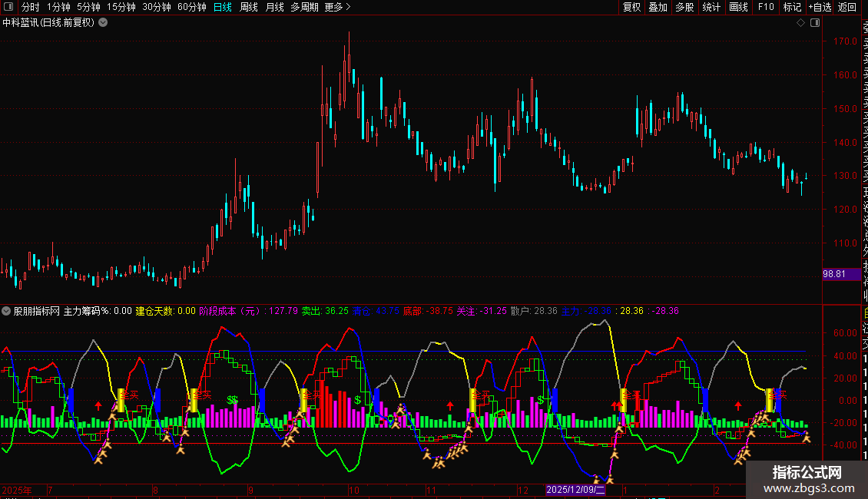Select the 15分钟 timeframe
The width and height of the screenshot is (868, 499).
coord(121,7)
